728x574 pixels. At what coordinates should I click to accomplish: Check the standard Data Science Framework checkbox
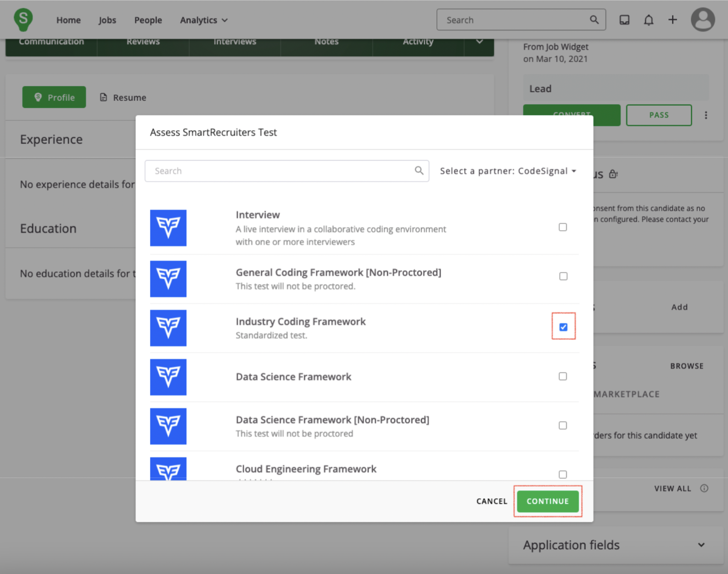[563, 377]
